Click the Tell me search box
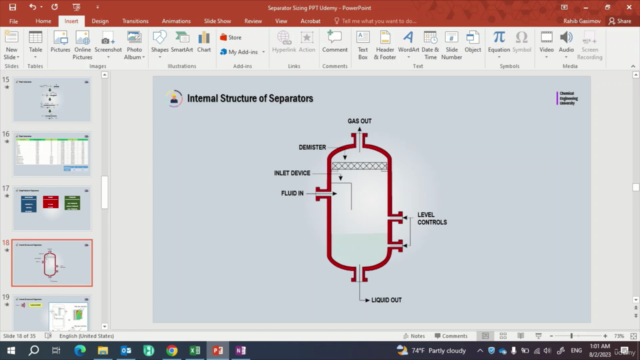The width and height of the screenshot is (640, 360). tap(376, 21)
